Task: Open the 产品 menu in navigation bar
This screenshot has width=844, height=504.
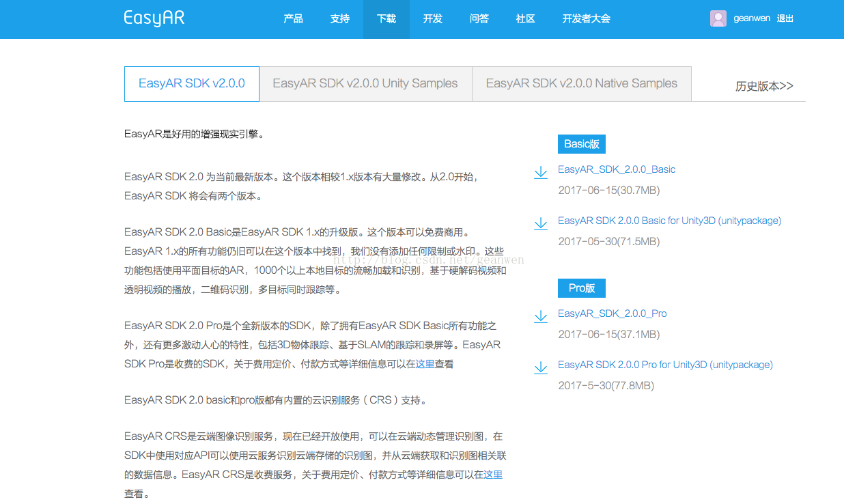Action: pos(293,18)
